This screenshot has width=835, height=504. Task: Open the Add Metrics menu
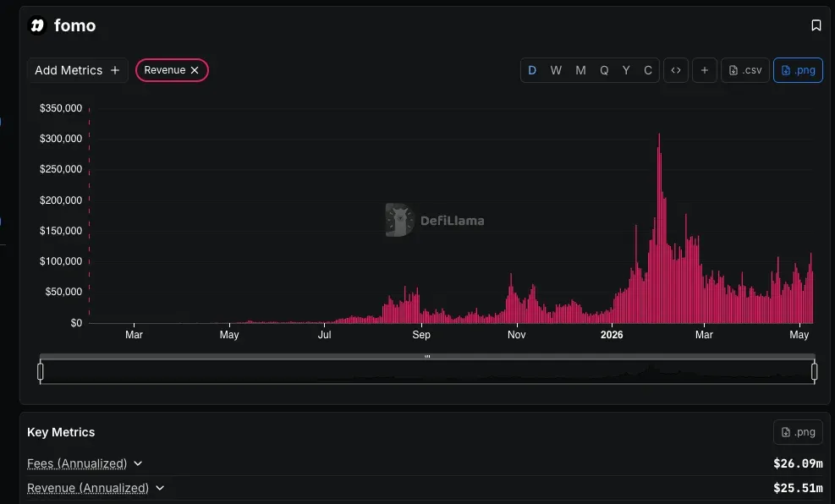77,70
